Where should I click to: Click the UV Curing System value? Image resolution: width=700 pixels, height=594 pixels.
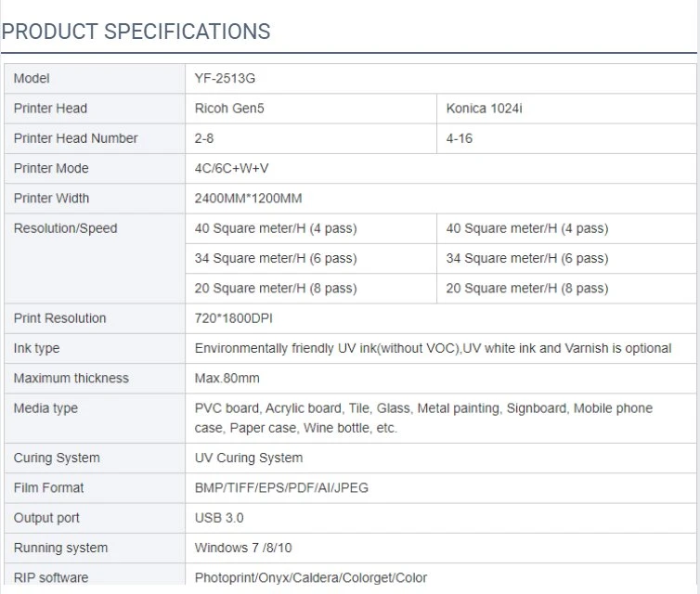249,458
